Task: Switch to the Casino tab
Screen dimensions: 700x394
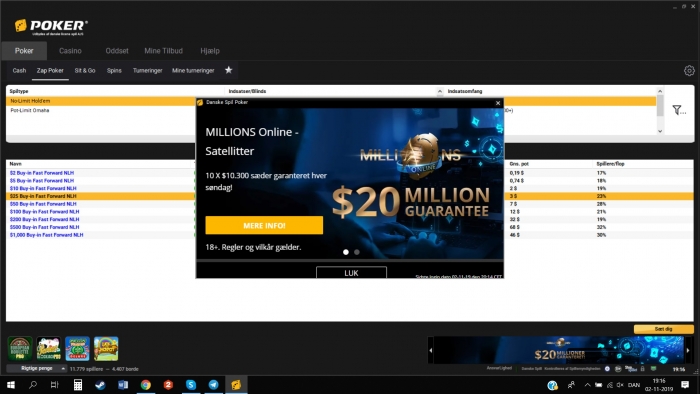Action: [70, 51]
